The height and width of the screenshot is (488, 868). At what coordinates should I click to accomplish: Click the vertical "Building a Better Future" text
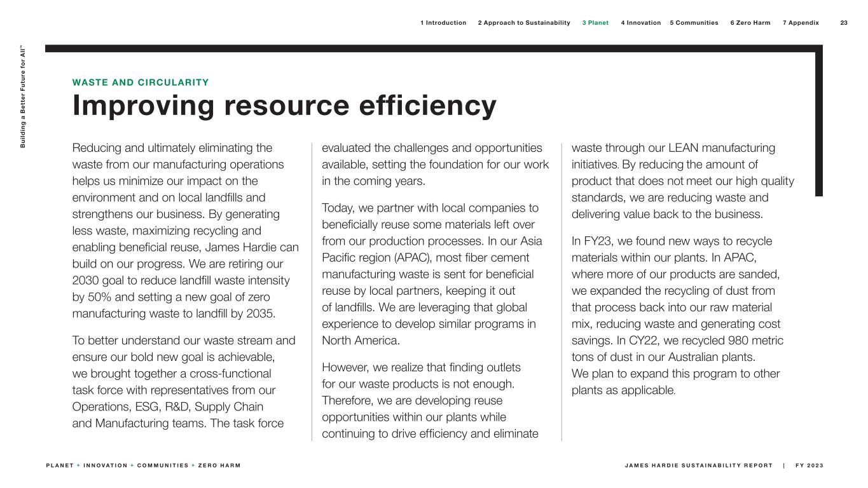tap(23, 97)
